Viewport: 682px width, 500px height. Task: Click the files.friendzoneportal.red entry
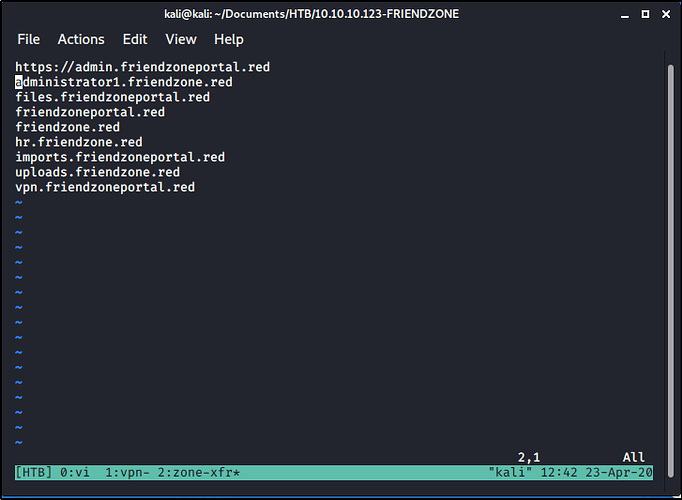(112, 97)
